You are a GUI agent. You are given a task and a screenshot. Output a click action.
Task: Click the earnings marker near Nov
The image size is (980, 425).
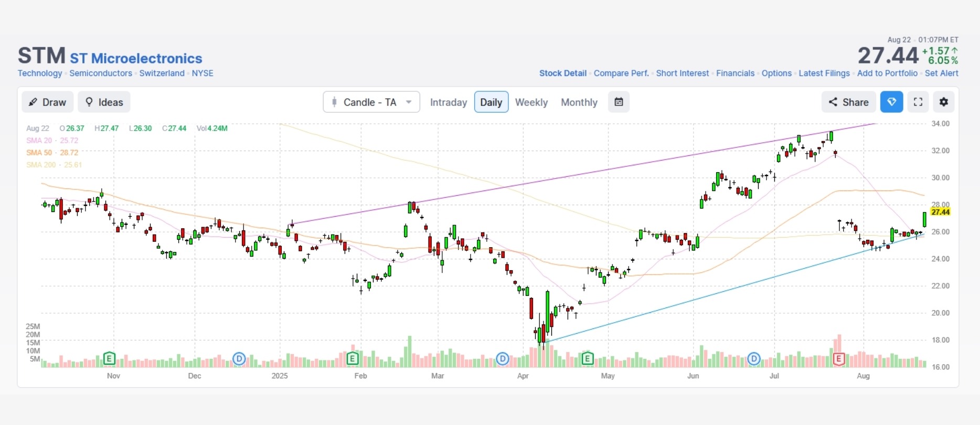coord(109,359)
